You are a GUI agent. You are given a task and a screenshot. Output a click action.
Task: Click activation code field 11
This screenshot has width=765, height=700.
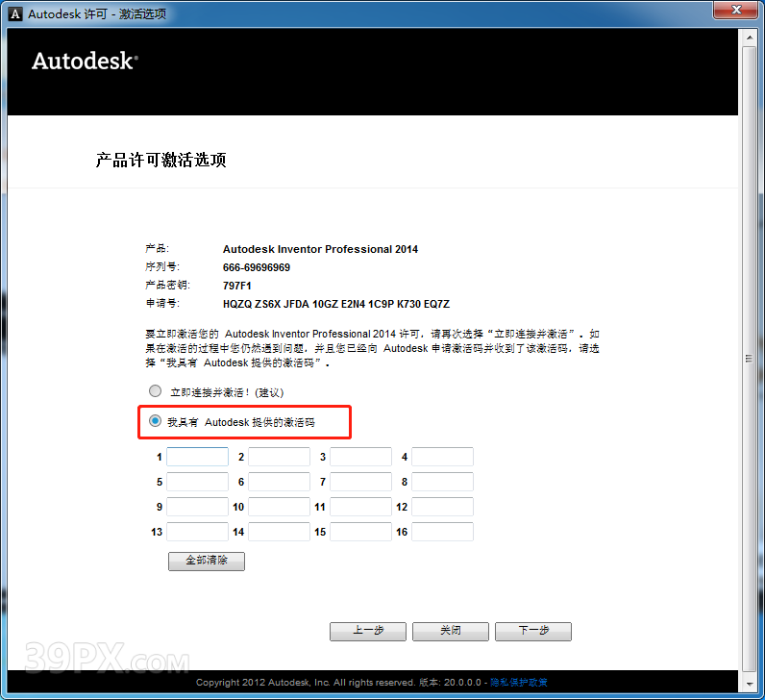click(360, 507)
